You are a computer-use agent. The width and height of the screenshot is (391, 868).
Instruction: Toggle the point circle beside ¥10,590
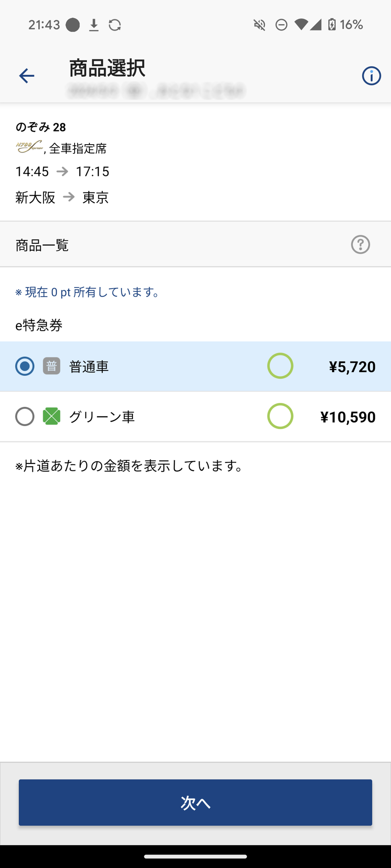[280, 416]
